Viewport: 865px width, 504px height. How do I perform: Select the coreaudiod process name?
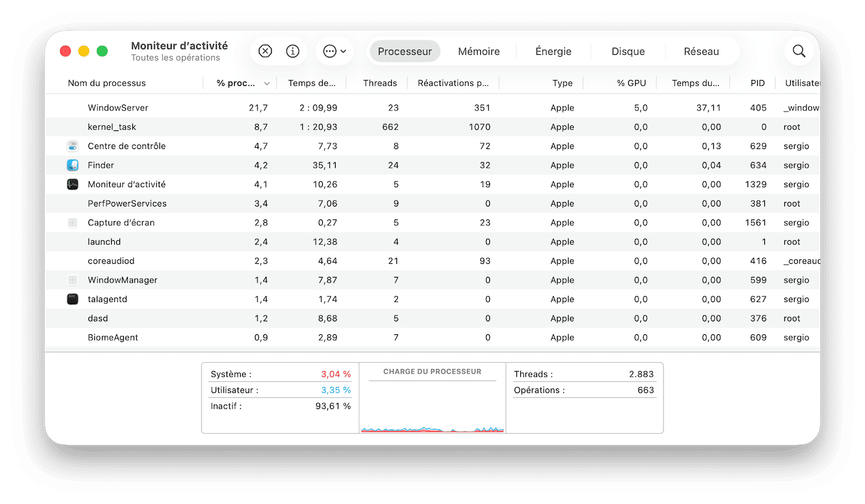pos(111,261)
